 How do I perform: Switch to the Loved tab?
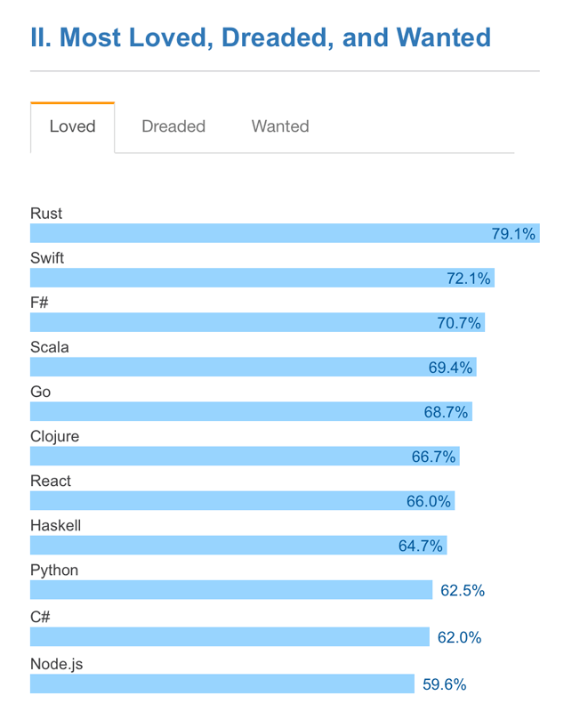(x=72, y=127)
